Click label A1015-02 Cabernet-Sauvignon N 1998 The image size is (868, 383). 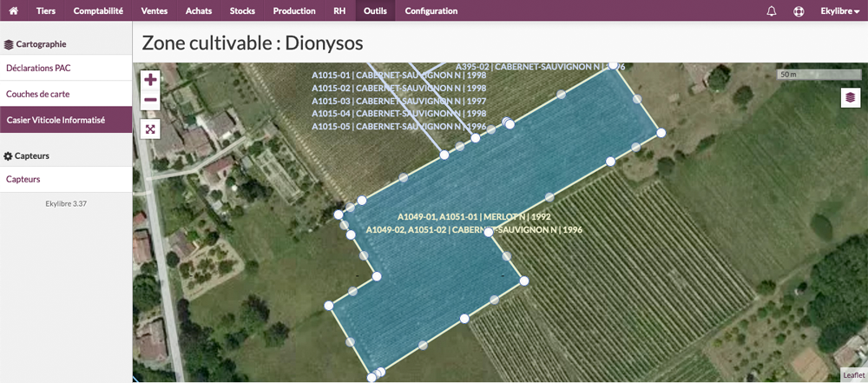[399, 88]
